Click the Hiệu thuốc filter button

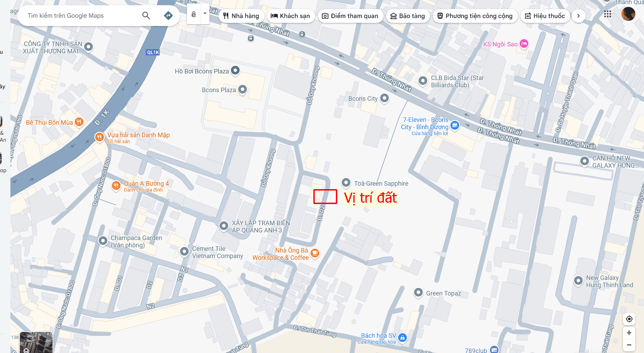(x=545, y=16)
